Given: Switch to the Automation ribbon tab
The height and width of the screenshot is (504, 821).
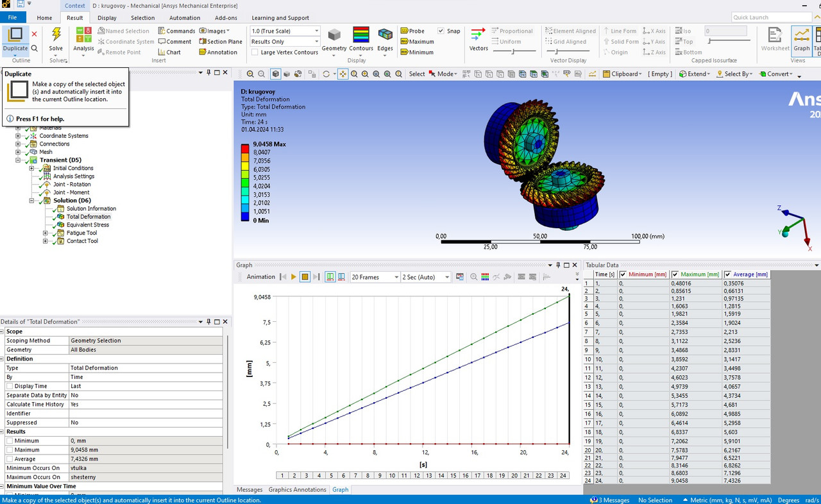Looking at the screenshot, I should click(x=185, y=18).
